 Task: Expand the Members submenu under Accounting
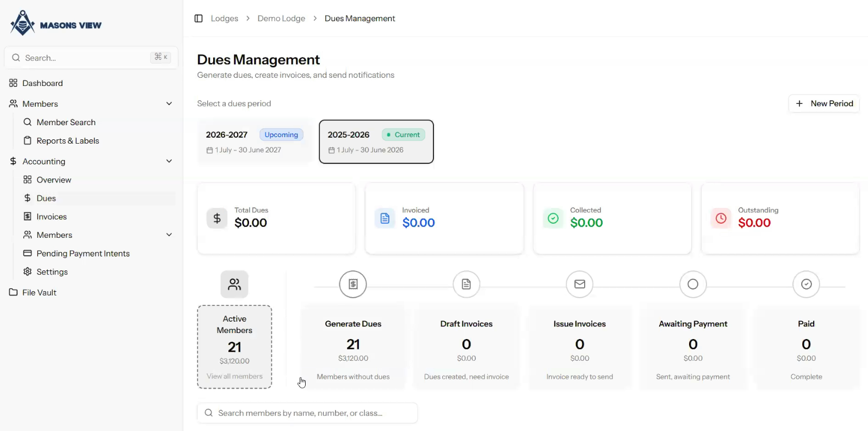click(x=169, y=235)
